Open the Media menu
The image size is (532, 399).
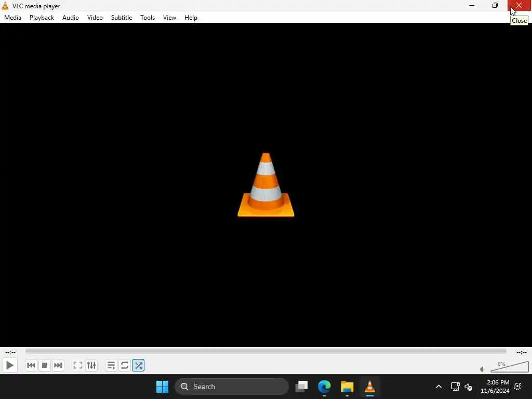(12, 18)
